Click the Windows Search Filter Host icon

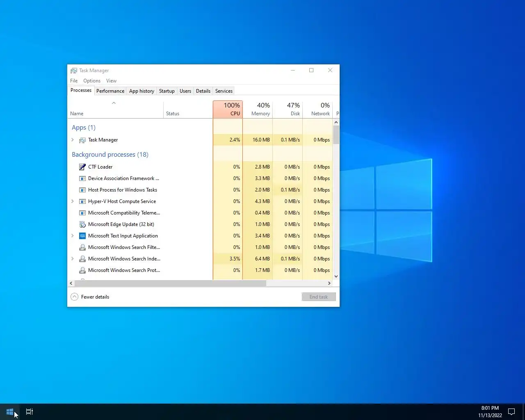pyautogui.click(x=82, y=247)
